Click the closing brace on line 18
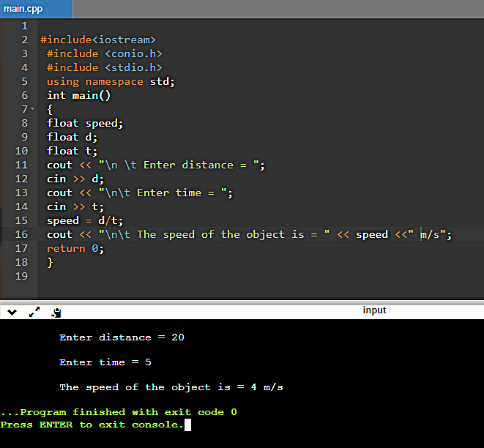484x448 pixels. [x=50, y=262]
